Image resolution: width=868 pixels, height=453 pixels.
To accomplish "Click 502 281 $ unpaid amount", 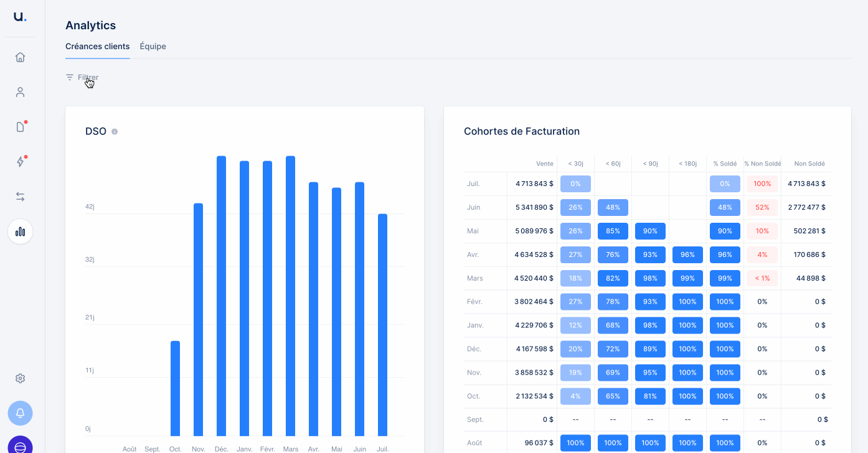I will tap(810, 231).
